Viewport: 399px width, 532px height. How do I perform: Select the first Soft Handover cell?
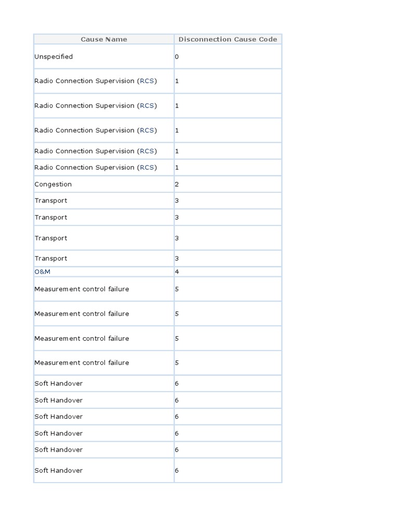click(x=104, y=383)
